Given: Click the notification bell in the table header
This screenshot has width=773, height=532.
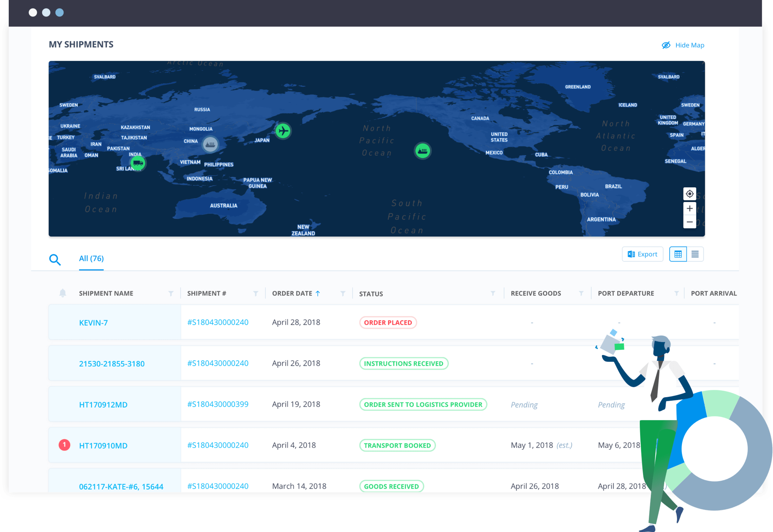Looking at the screenshot, I should [63, 293].
